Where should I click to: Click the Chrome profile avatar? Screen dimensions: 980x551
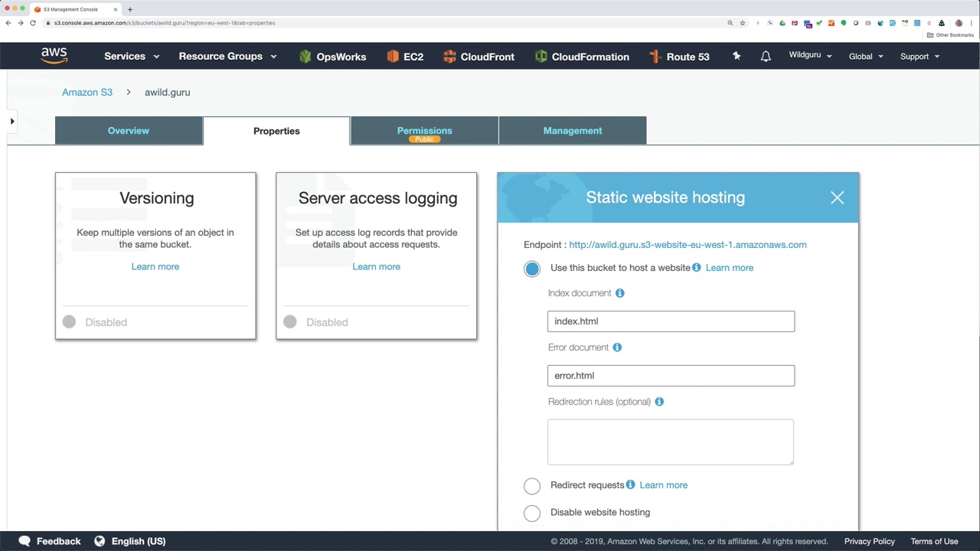pyautogui.click(x=959, y=23)
